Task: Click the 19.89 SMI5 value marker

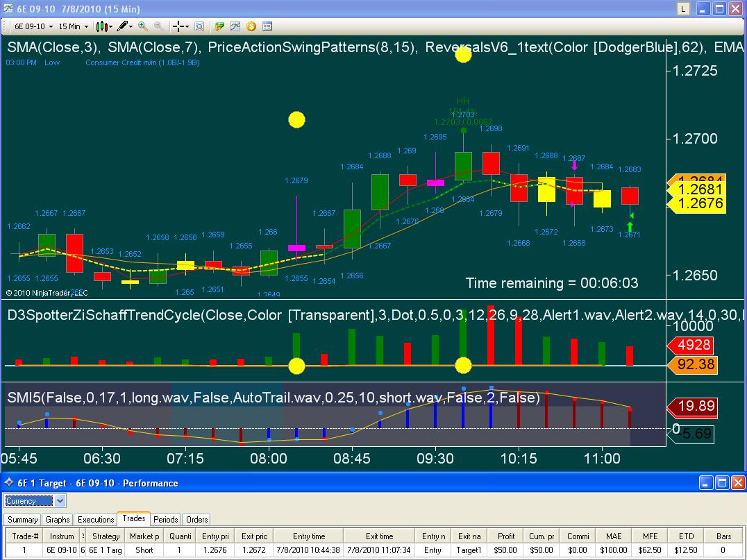Action: coord(693,406)
